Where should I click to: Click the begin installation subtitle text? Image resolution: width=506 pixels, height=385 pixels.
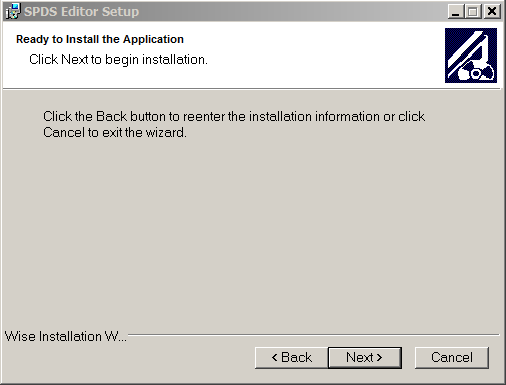(x=118, y=60)
